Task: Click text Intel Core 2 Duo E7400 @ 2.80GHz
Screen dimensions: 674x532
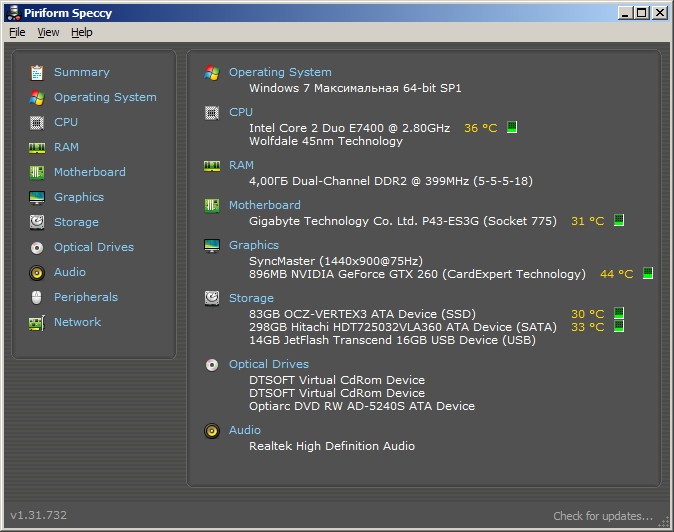Action: click(x=349, y=128)
